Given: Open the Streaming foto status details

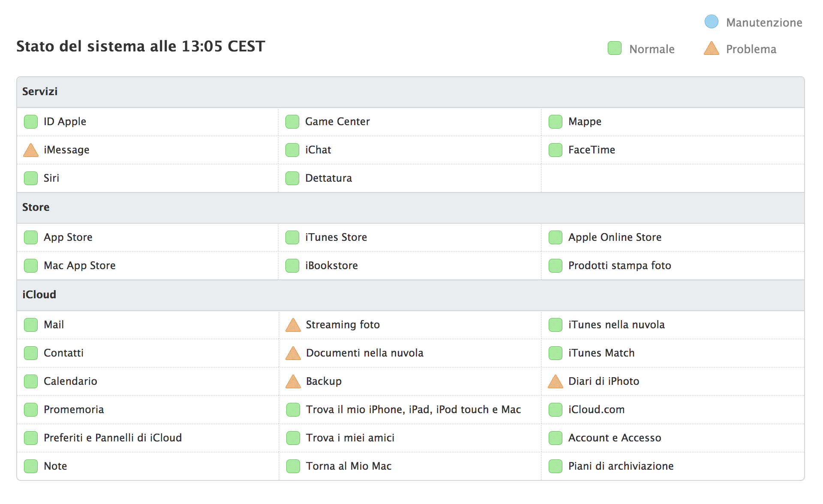Looking at the screenshot, I should click(x=343, y=325).
